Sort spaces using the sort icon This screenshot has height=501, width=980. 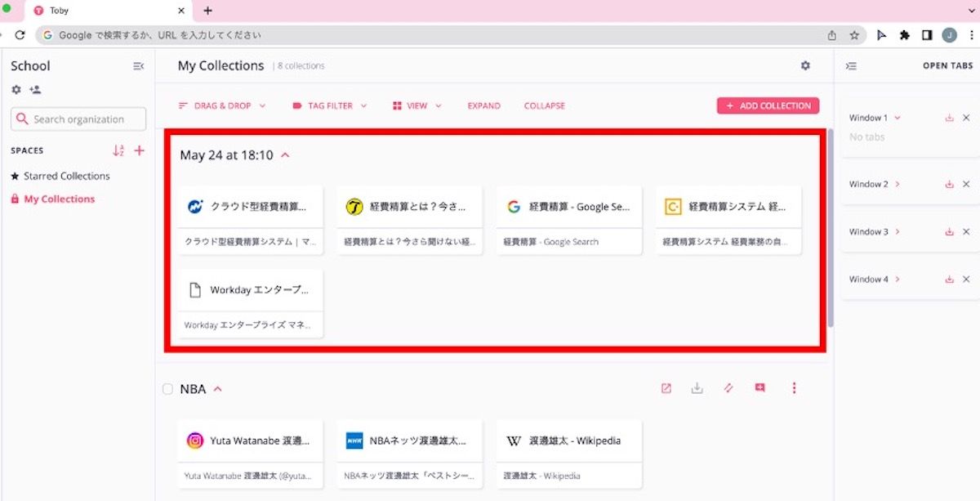(x=118, y=150)
